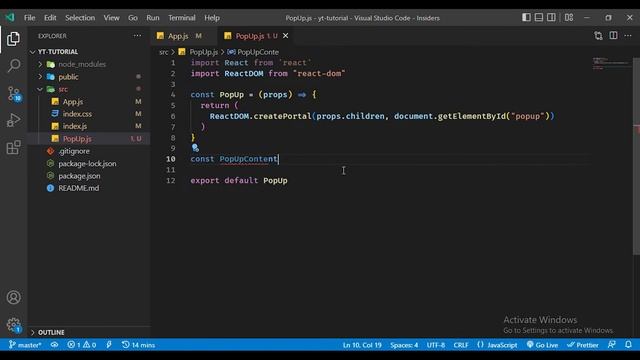Toggle the bottom panel layout icon
The image size is (640, 360).
click(539, 18)
